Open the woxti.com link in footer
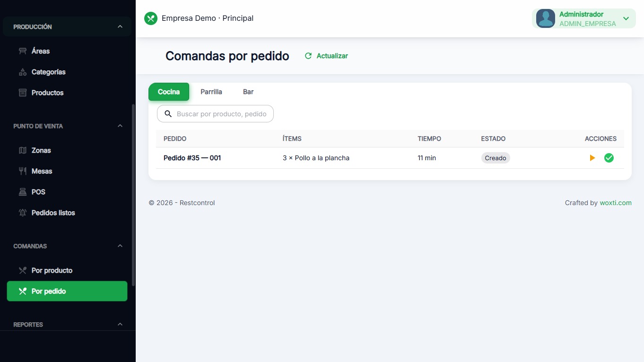This screenshot has height=362, width=644. point(615,203)
